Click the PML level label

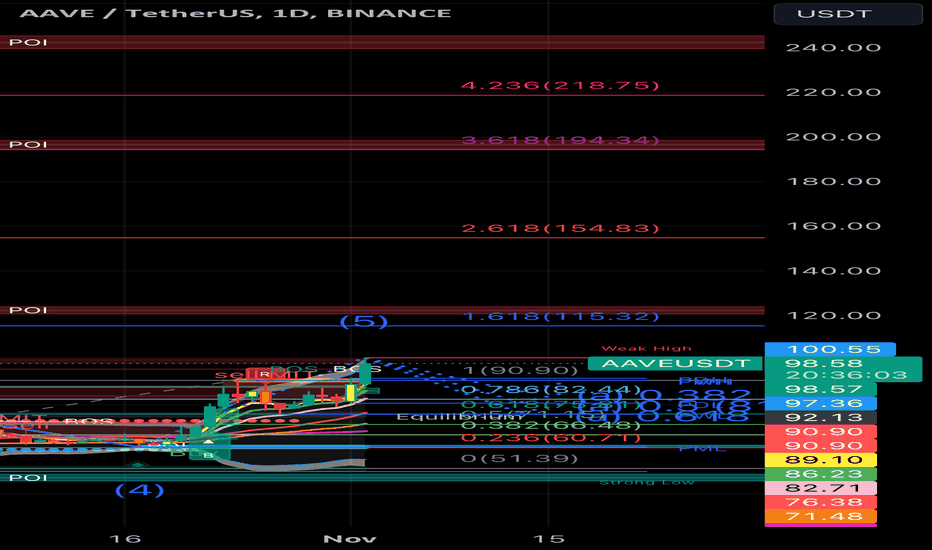[701, 448]
